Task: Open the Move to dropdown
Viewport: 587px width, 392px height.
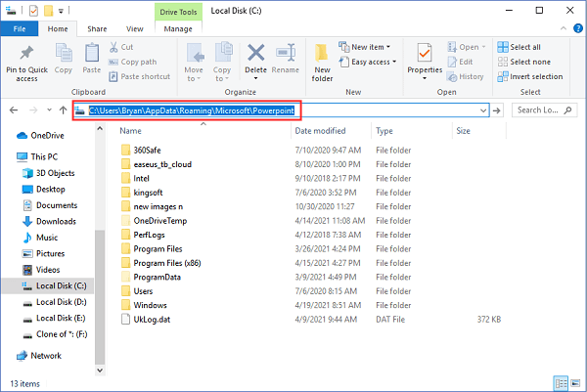Action: pyautogui.click(x=194, y=61)
